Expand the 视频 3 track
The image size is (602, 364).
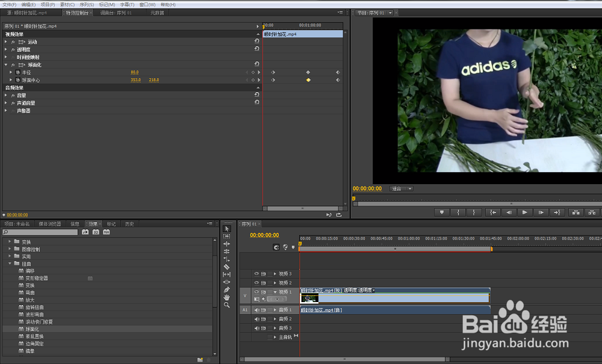[x=275, y=274]
